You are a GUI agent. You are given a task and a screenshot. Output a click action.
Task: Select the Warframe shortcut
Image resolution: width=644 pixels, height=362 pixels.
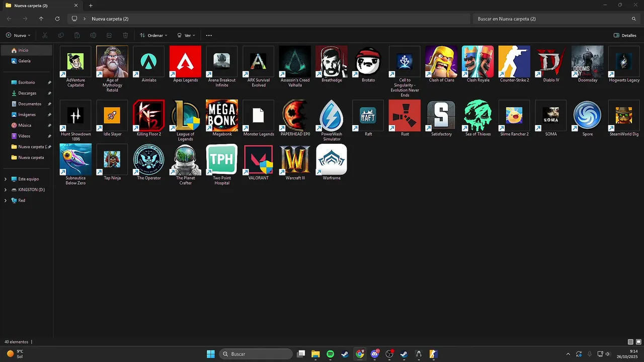(332, 159)
